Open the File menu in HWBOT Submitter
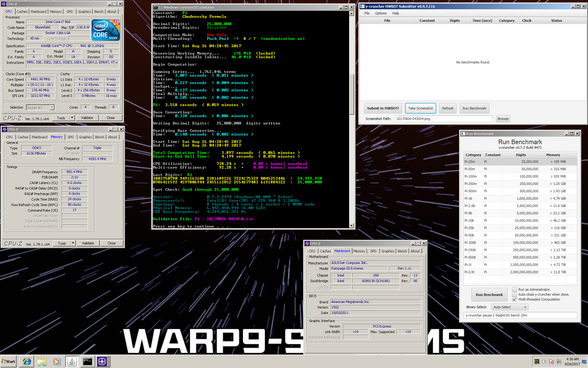 click(x=367, y=13)
